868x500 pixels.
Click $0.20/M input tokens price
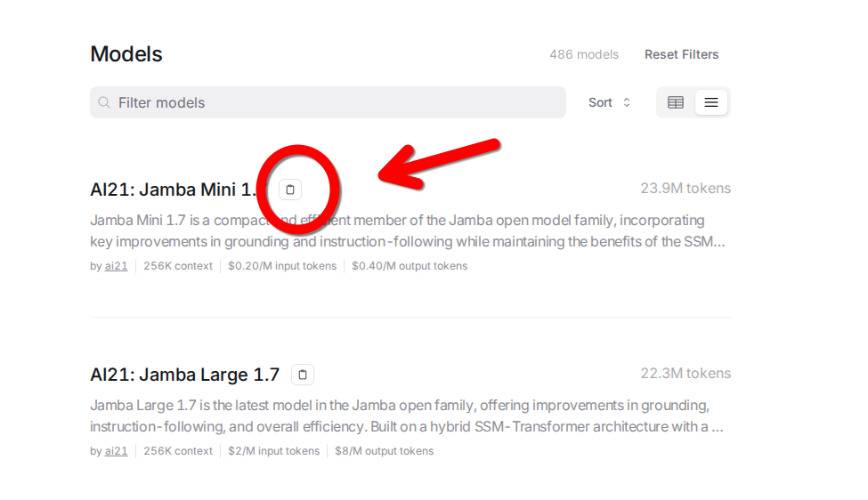[x=282, y=266]
